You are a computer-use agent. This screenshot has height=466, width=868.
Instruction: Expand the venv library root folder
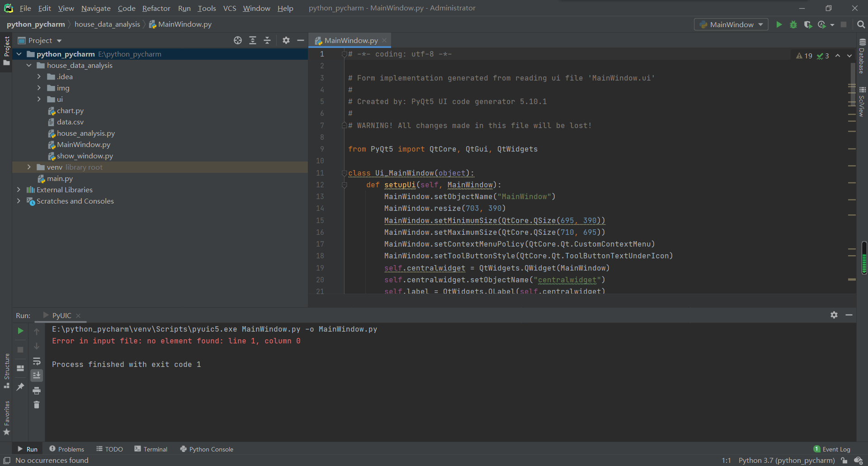tap(29, 167)
